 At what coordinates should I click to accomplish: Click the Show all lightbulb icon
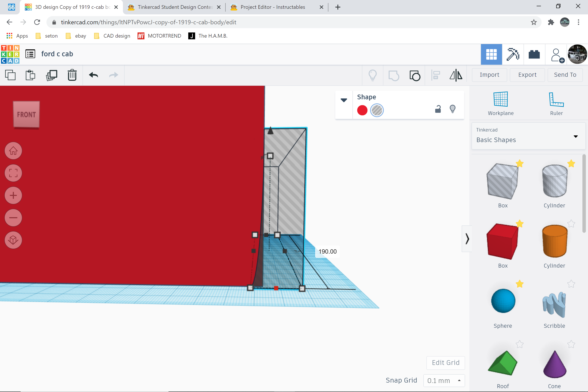pyautogui.click(x=372, y=75)
